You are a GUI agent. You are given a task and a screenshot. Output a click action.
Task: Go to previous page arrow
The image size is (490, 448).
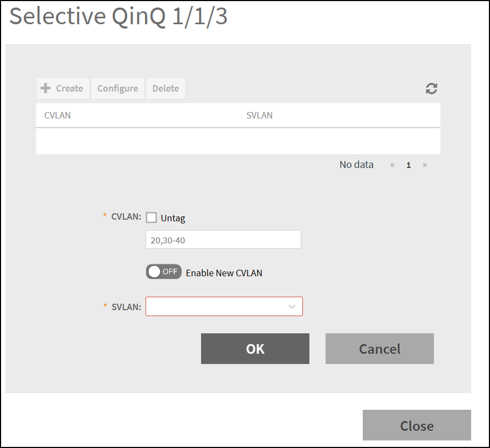[392, 165]
